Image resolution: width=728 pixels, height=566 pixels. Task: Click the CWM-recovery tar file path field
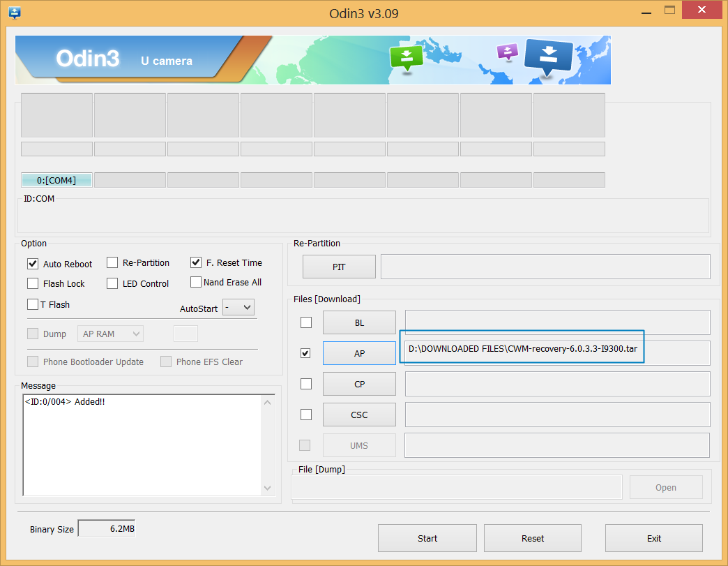click(521, 348)
